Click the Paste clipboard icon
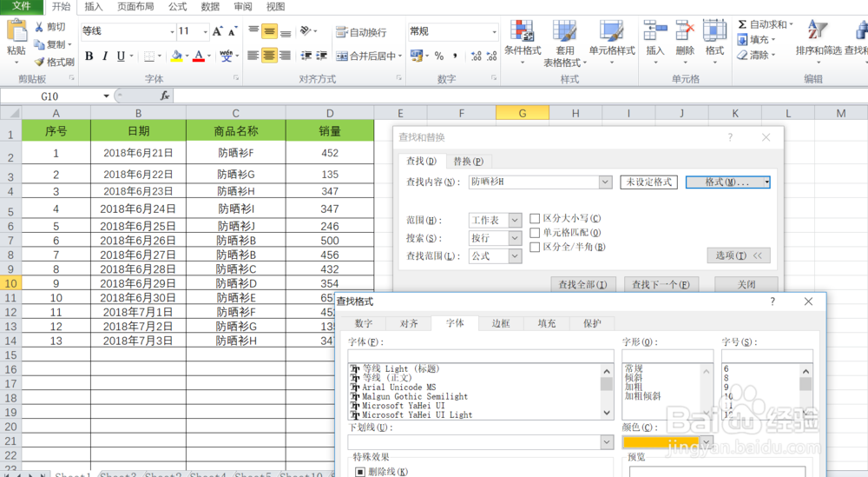868x477 pixels. coord(16,31)
